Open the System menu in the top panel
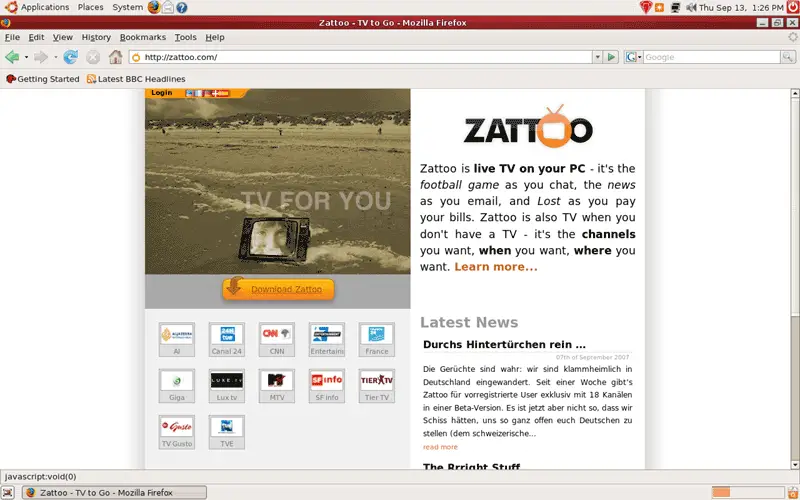Screen dimensions: 800x500 pyautogui.click(x=128, y=7)
